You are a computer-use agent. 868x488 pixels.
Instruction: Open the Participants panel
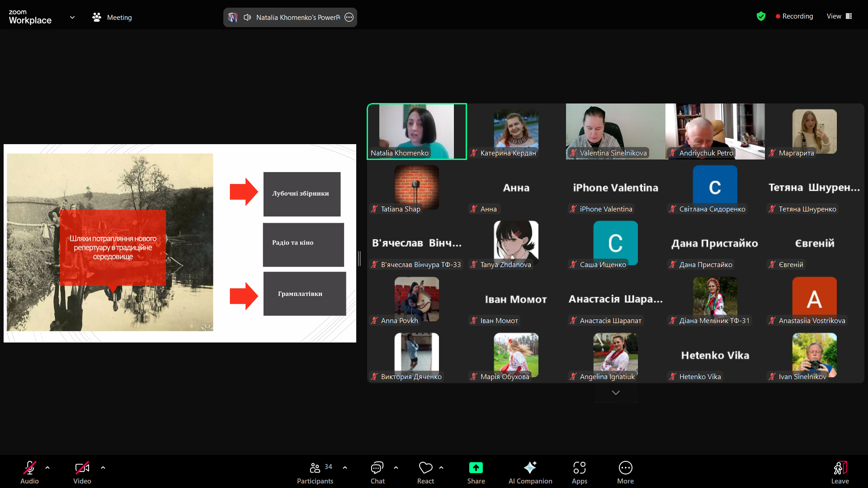(x=315, y=472)
